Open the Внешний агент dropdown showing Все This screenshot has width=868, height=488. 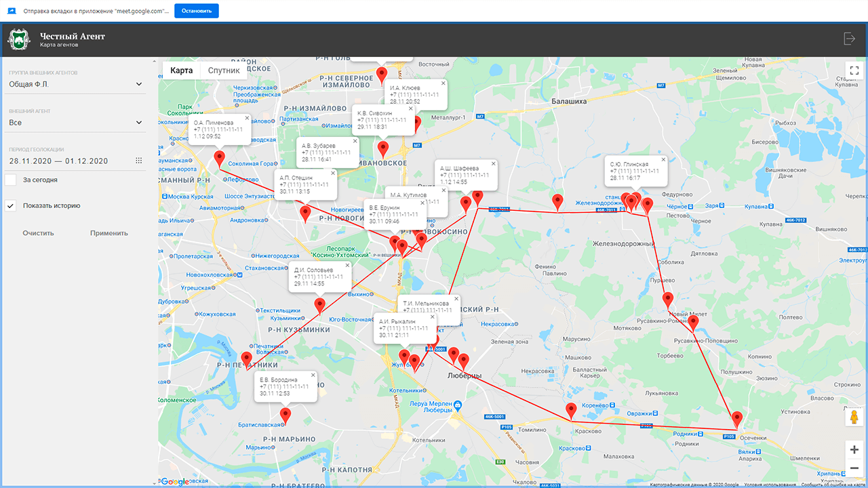pos(75,123)
